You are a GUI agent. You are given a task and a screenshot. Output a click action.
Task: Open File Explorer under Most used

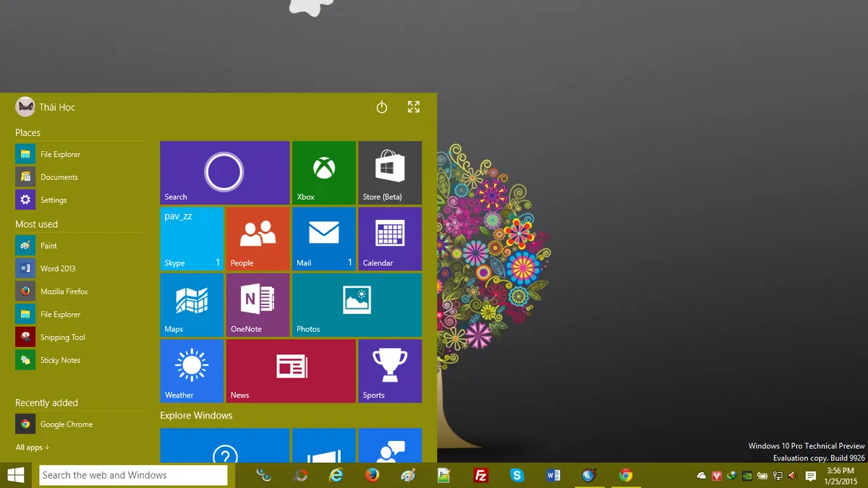point(80,314)
